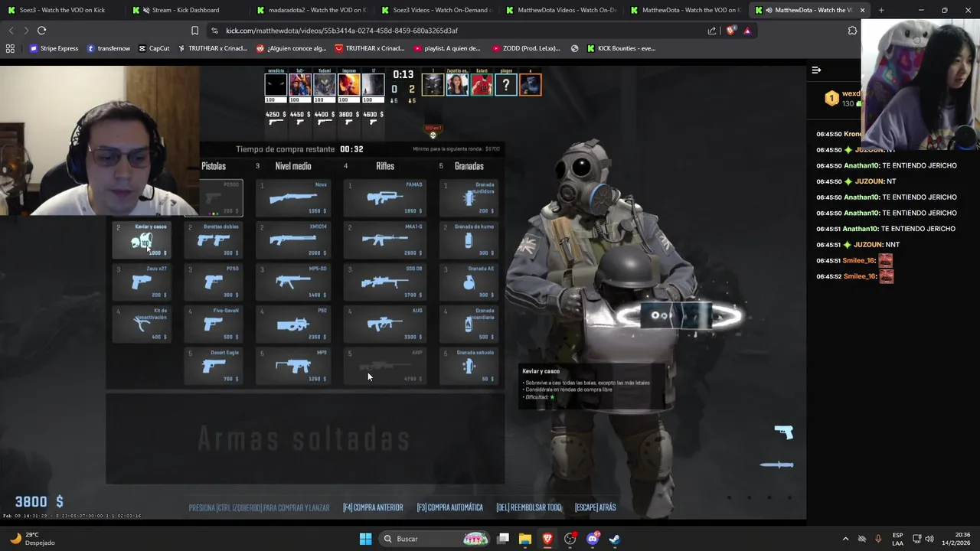Viewport: 980px width, 551px height.
Task: Open transfernow bookmark
Action: point(108,48)
